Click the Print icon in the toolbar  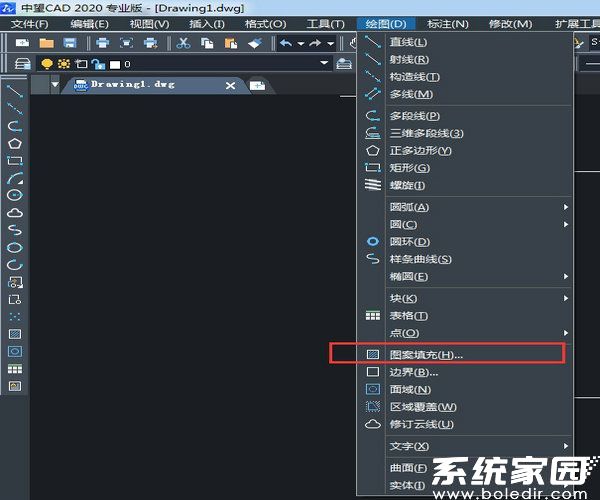[x=102, y=43]
